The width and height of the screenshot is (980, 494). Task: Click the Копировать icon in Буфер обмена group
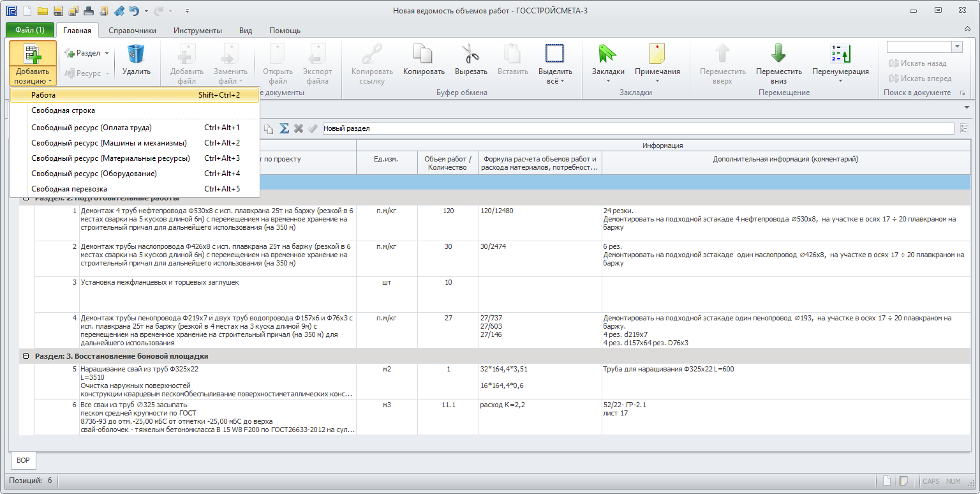tap(423, 54)
